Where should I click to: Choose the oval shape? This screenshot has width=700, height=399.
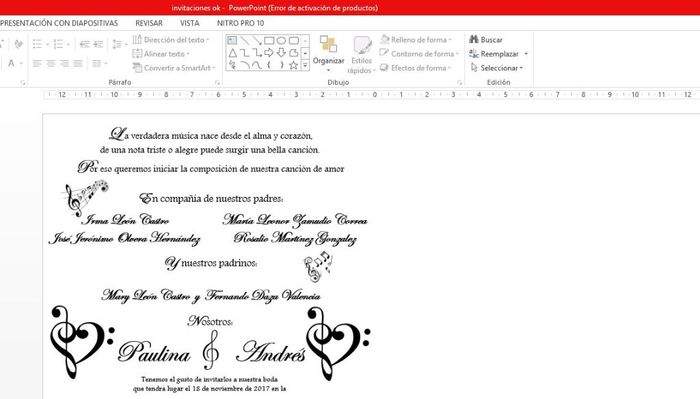281,41
